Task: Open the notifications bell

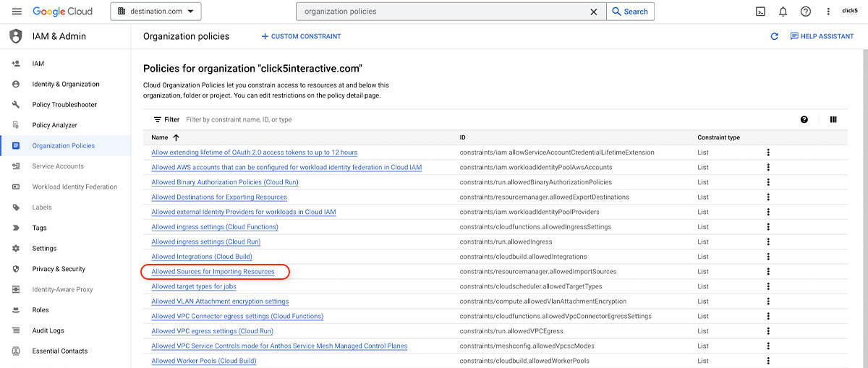Action: tap(783, 12)
